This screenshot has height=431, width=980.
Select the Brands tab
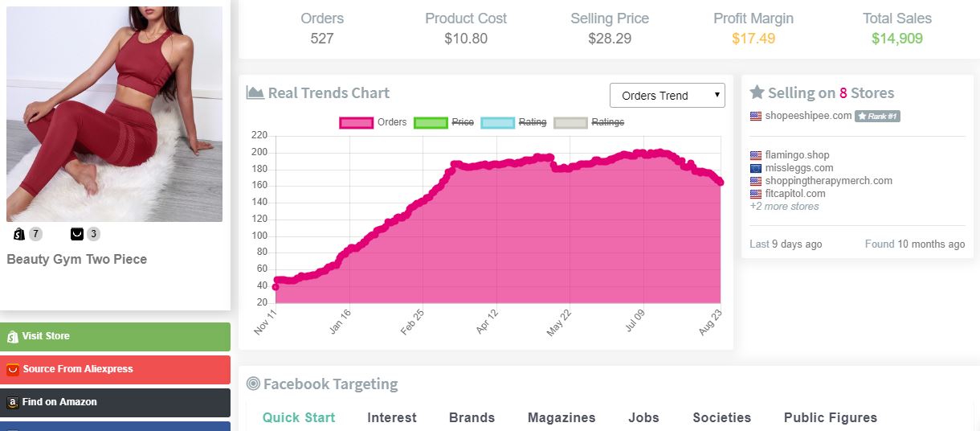[x=472, y=417]
